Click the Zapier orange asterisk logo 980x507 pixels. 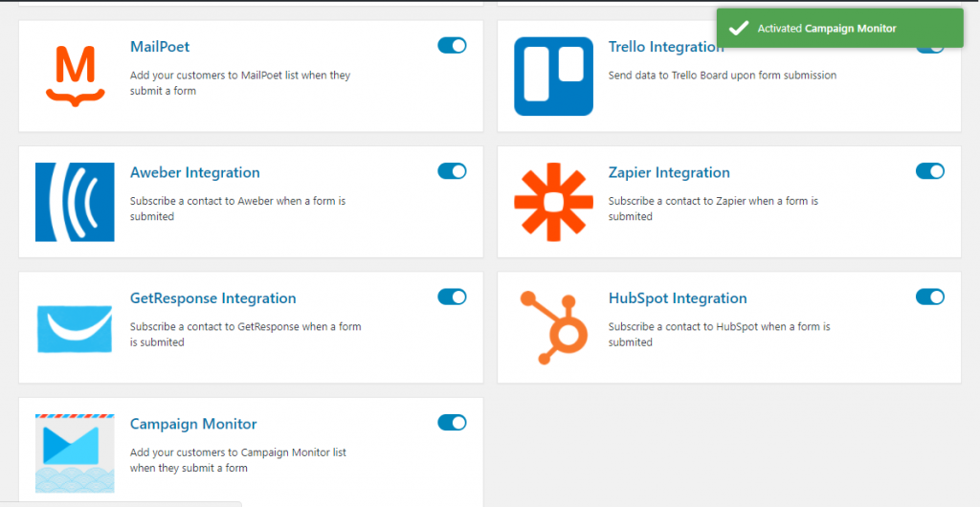tap(553, 202)
